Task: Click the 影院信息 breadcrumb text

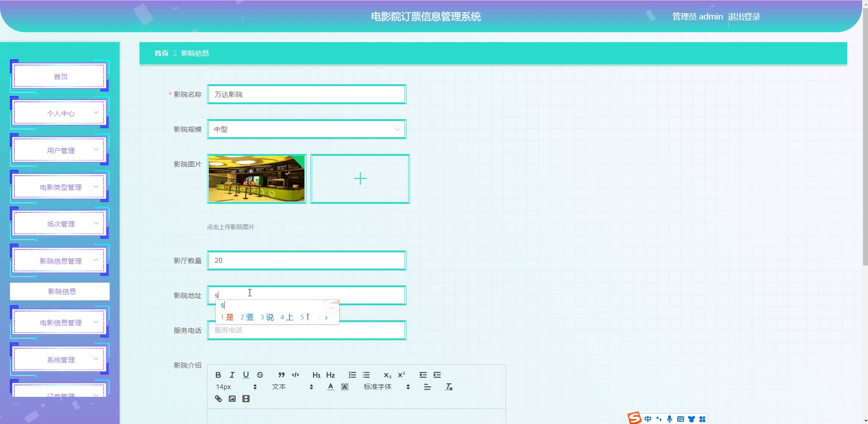Action: (195, 53)
